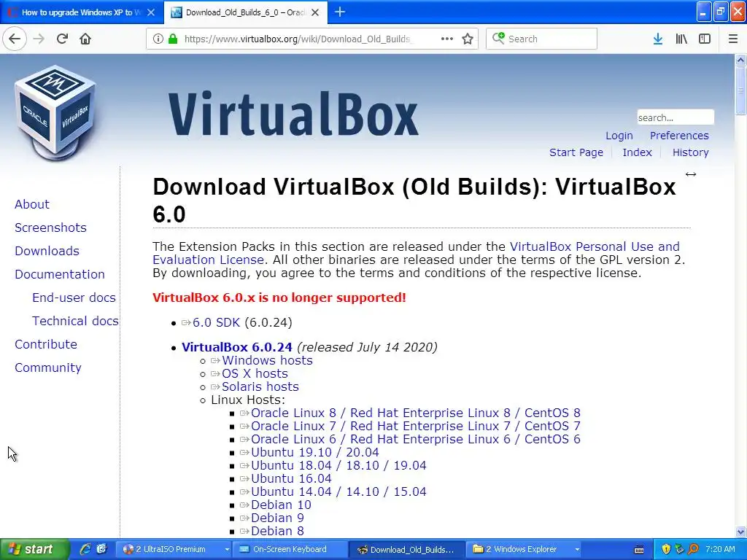Open Screenshots in sidebar
Screen dimensions: 747x560
(50, 227)
